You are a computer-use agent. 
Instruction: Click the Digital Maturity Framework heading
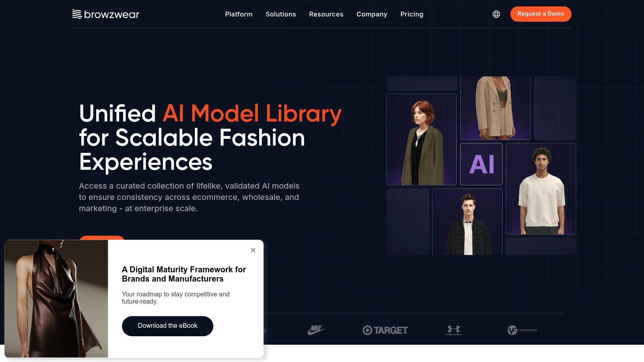184,274
